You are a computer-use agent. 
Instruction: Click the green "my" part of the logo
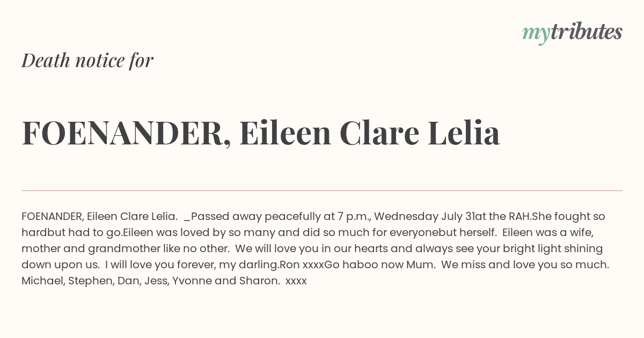coord(536,34)
